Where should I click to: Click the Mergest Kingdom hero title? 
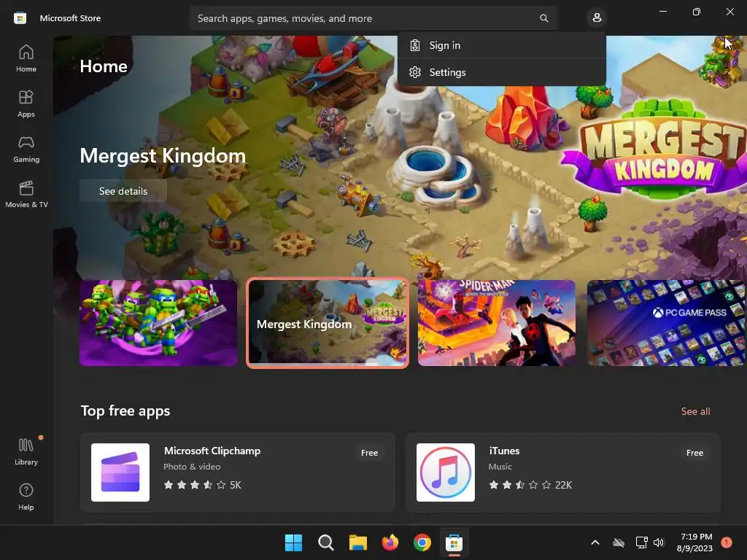pyautogui.click(x=163, y=156)
